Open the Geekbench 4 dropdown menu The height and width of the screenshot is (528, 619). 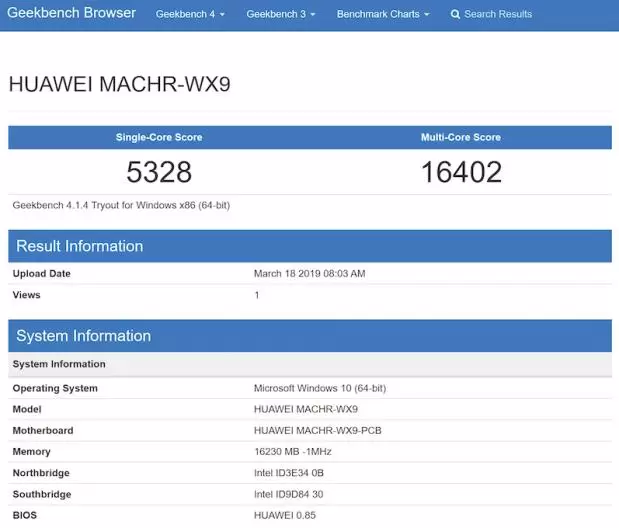point(190,14)
